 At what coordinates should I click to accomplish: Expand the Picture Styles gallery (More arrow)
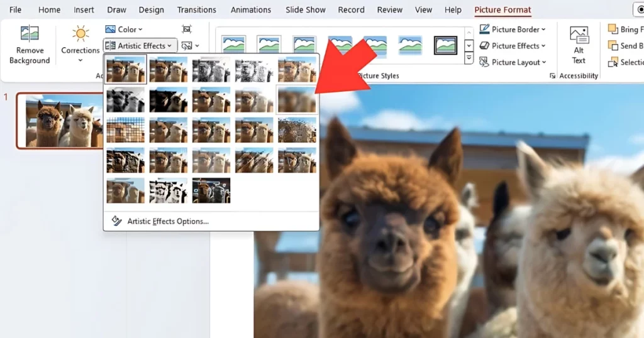click(x=469, y=58)
